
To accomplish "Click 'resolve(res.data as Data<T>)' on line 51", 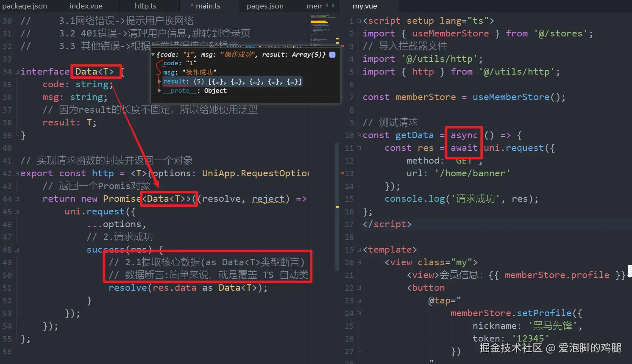I will pyautogui.click(x=186, y=288).
